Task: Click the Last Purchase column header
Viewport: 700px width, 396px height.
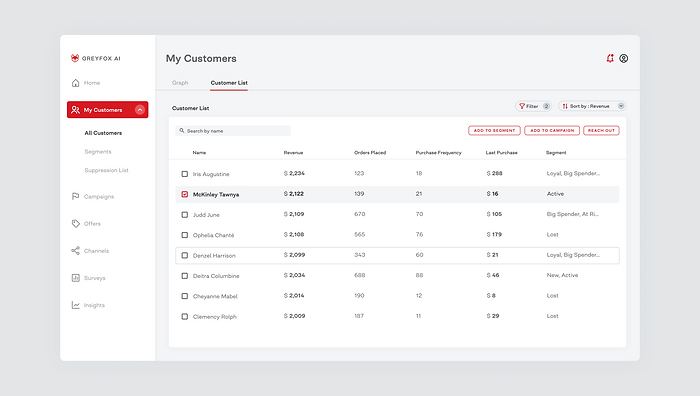Action: click(x=502, y=153)
